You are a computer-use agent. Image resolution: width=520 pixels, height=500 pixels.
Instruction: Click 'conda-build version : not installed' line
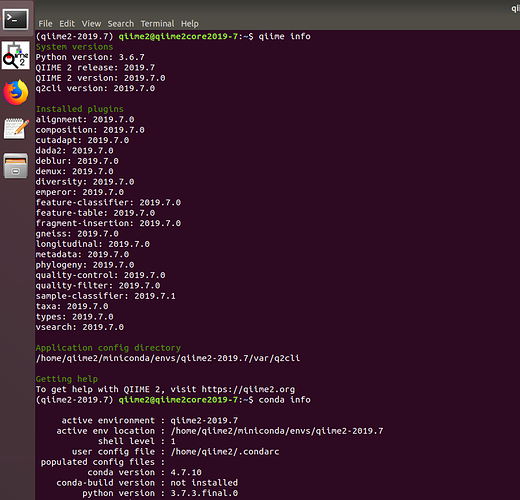[x=147, y=483]
